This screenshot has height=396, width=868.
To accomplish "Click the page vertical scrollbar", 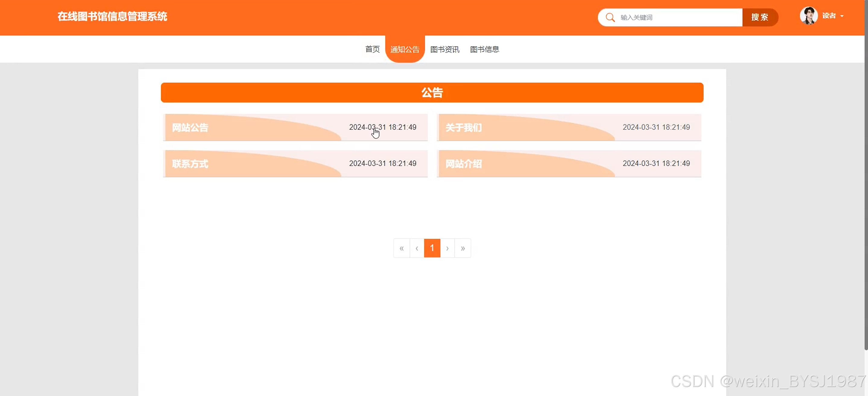I will tap(866, 175).
